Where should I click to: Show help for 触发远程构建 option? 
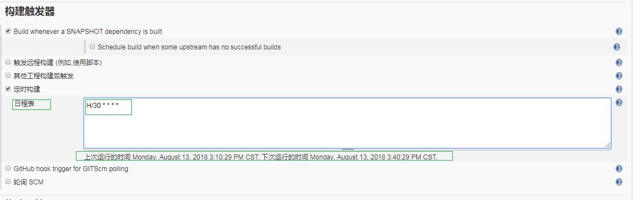coord(619,63)
